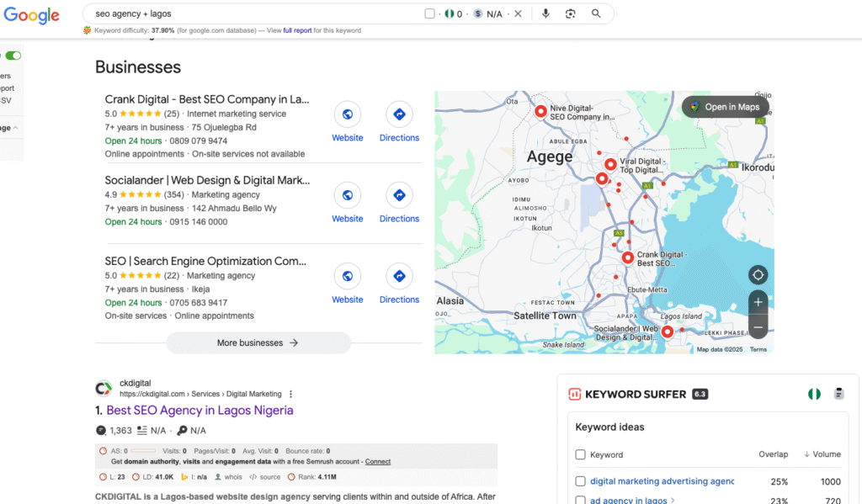Click the magnifying glass search icon
This screenshot has width=862, height=504.
point(597,13)
